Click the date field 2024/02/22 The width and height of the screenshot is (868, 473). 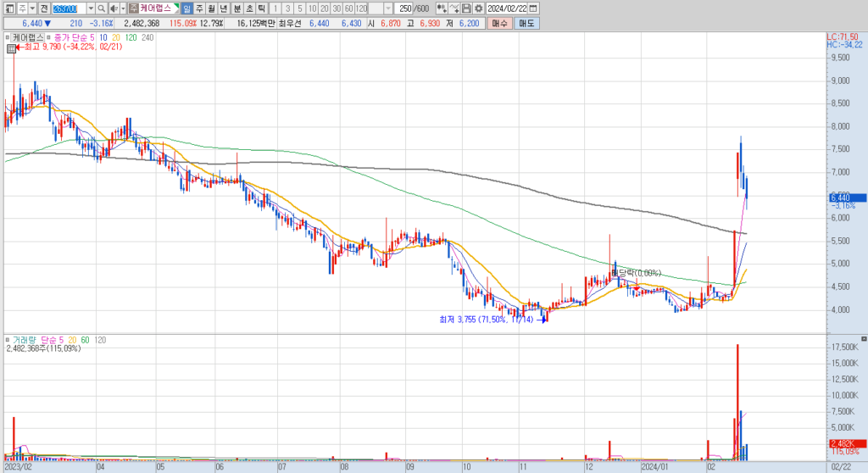coord(507,8)
